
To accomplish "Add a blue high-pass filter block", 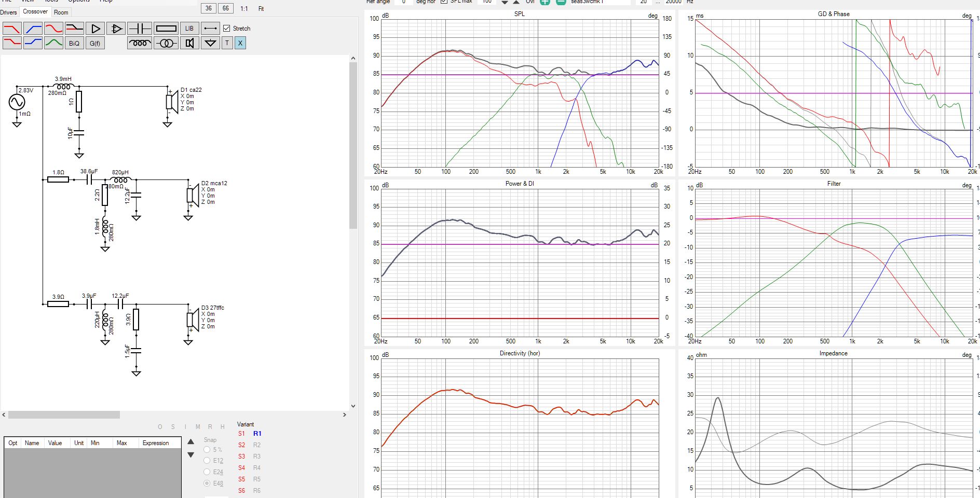I will pyautogui.click(x=33, y=29).
